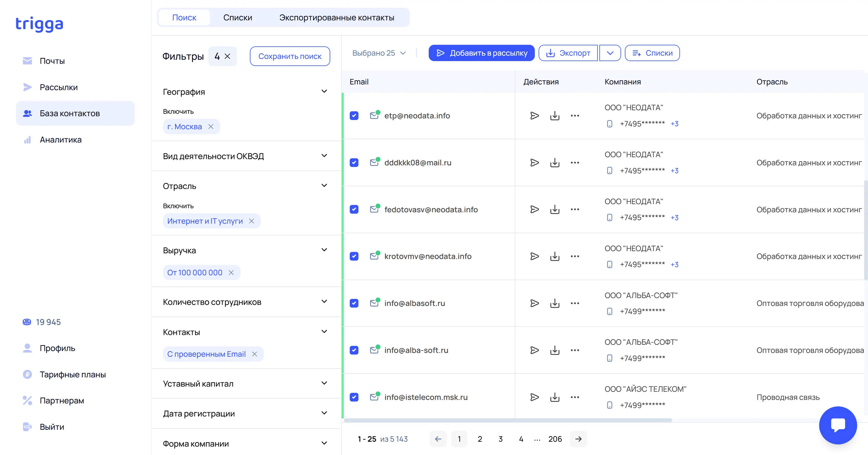868x455 pixels.
Task: Remove the Интернет и IT услуги chip
Action: [251, 221]
